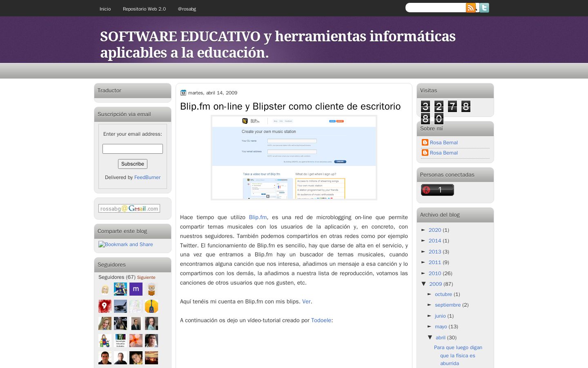Expand the 2014 archive arrow

pyautogui.click(x=424, y=241)
